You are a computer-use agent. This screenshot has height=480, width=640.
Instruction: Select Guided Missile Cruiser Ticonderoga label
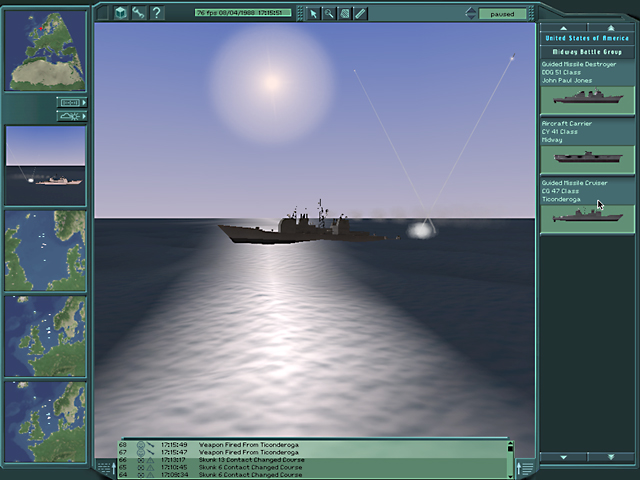[574, 191]
